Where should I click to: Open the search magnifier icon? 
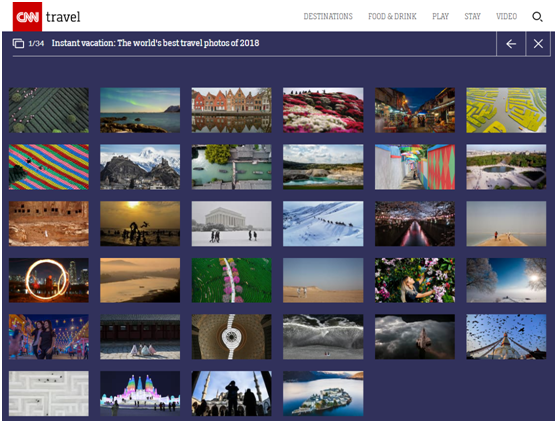point(537,16)
